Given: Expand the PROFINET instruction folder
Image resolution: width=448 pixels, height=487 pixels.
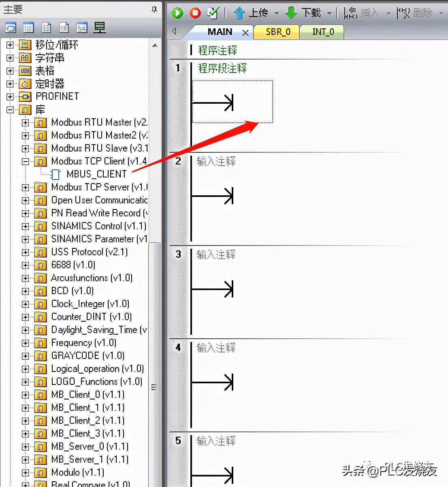Looking at the screenshot, I should (10, 97).
